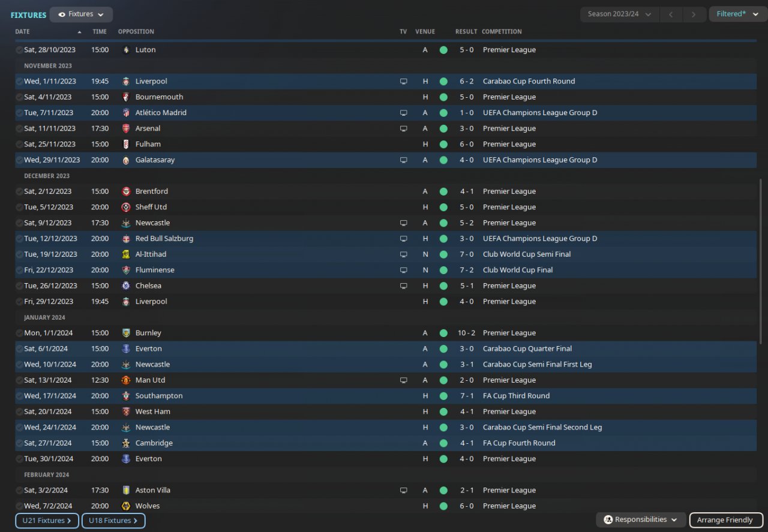Click the Galatasaray club badge
768x532 pixels.
pos(125,160)
